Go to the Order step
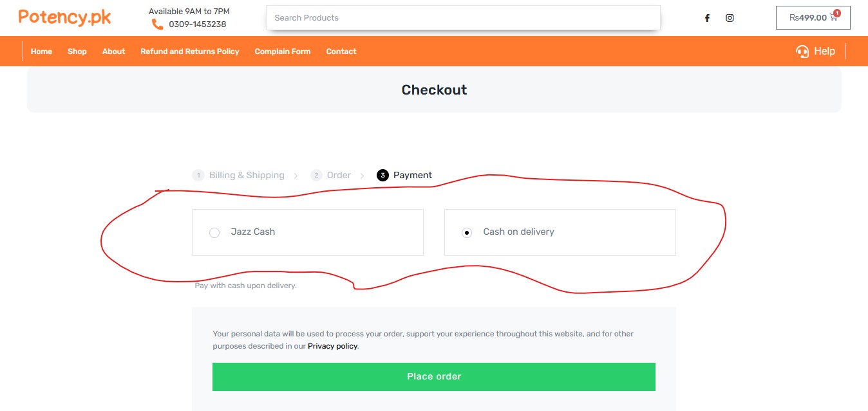Image resolution: width=868 pixels, height=411 pixels. coord(339,176)
